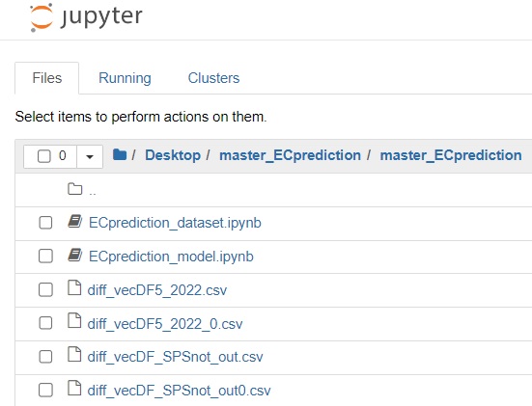
Task: Open diff_vecDF5_2022.csv file
Action: (x=157, y=290)
